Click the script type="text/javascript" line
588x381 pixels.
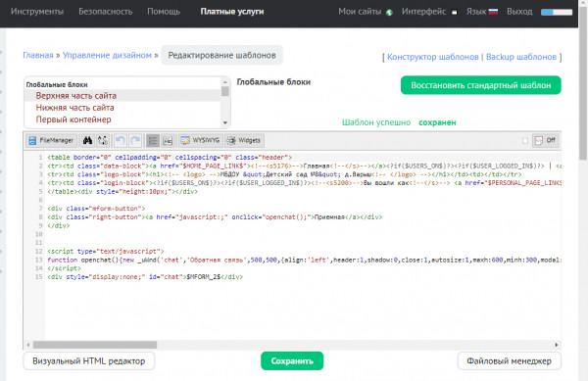point(106,252)
